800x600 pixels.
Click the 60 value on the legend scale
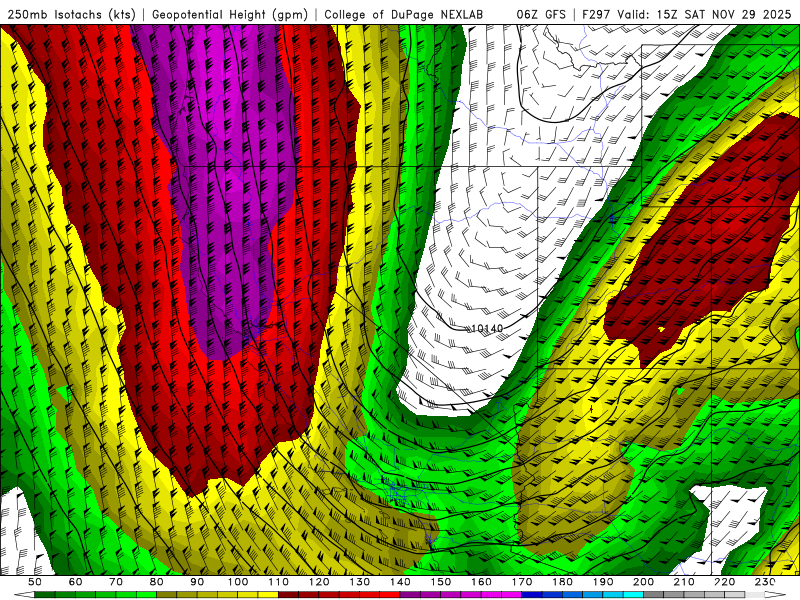pos(75,582)
